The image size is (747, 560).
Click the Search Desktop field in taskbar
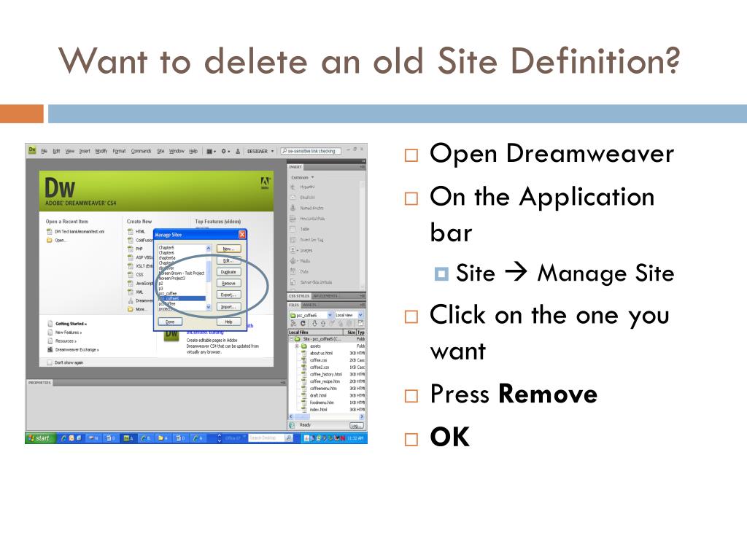[x=266, y=437]
